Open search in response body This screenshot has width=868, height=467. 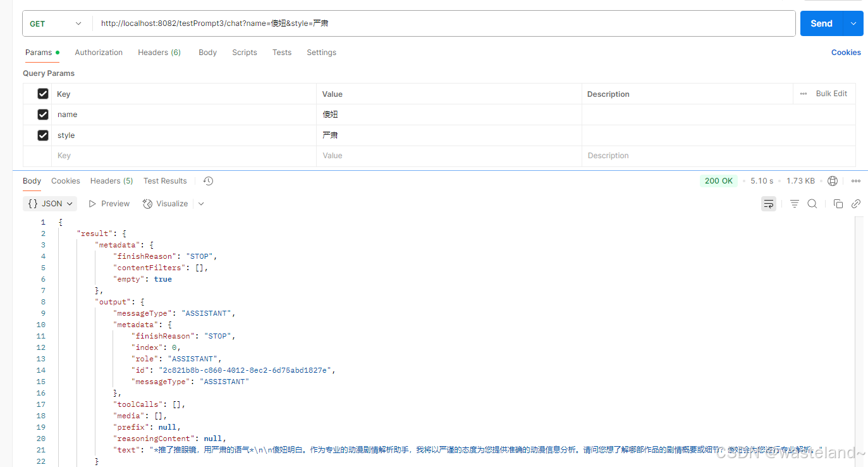(812, 204)
